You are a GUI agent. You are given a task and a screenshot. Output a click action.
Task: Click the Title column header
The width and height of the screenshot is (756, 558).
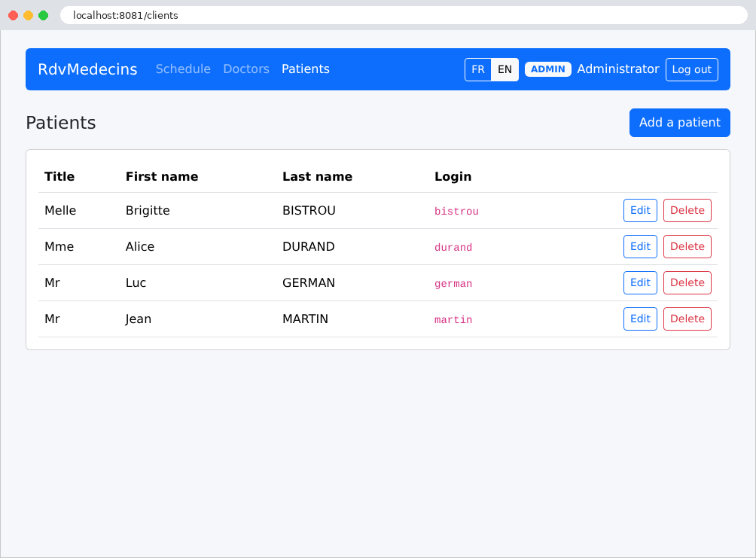click(x=59, y=176)
